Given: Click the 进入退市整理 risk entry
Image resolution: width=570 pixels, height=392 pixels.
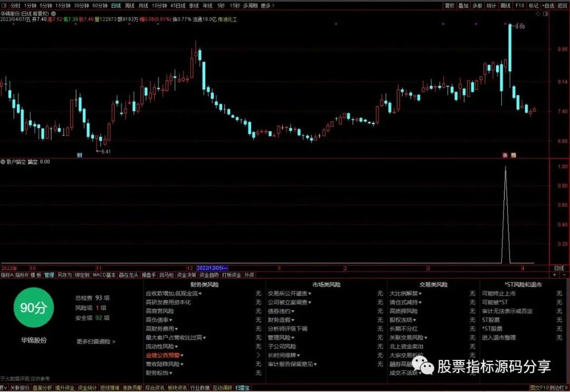Looking at the screenshot, I should 499,338.
